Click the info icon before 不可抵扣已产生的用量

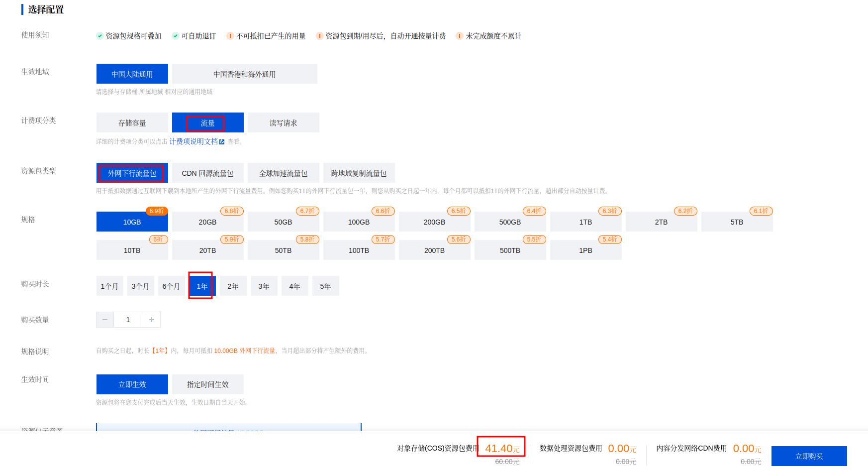(230, 36)
